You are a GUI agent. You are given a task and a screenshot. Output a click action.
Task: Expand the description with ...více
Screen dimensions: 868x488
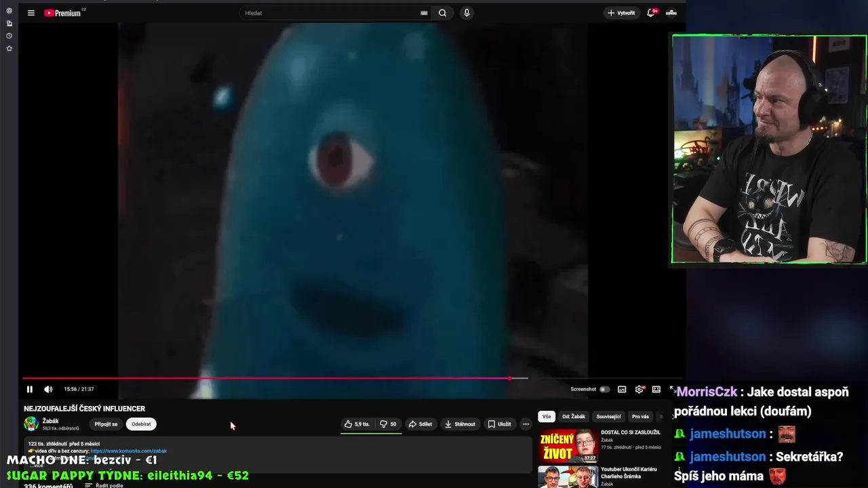pyautogui.click(x=36, y=465)
